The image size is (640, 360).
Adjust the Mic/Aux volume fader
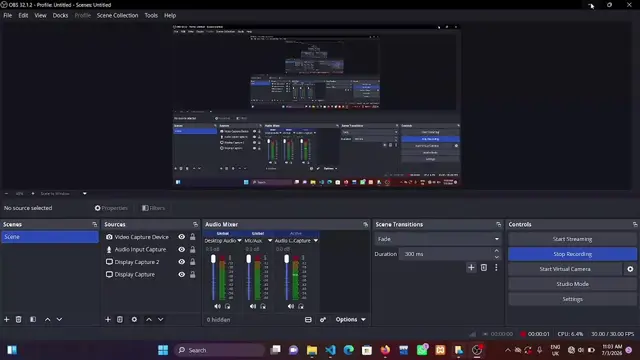pos(249,259)
